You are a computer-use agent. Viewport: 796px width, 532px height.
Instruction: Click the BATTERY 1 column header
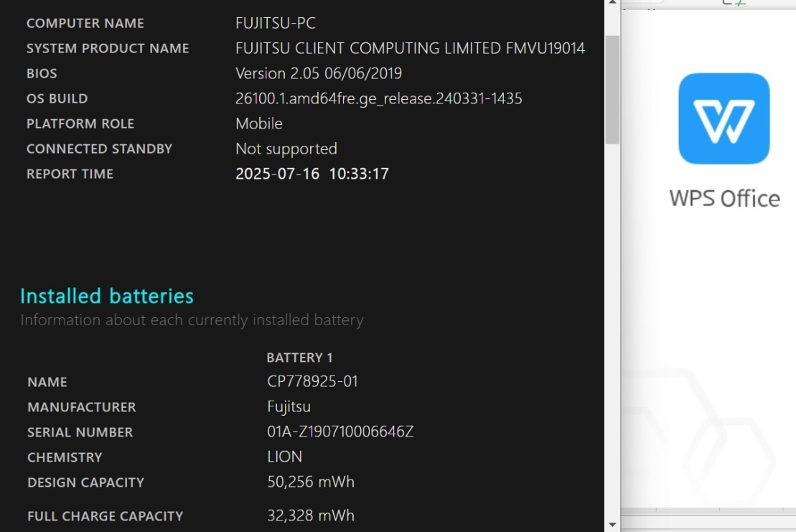299,358
